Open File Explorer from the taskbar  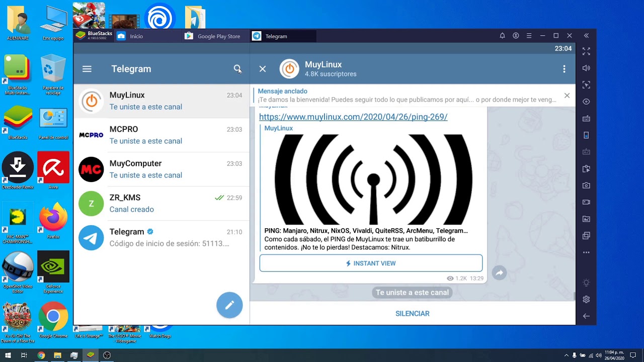point(57,355)
